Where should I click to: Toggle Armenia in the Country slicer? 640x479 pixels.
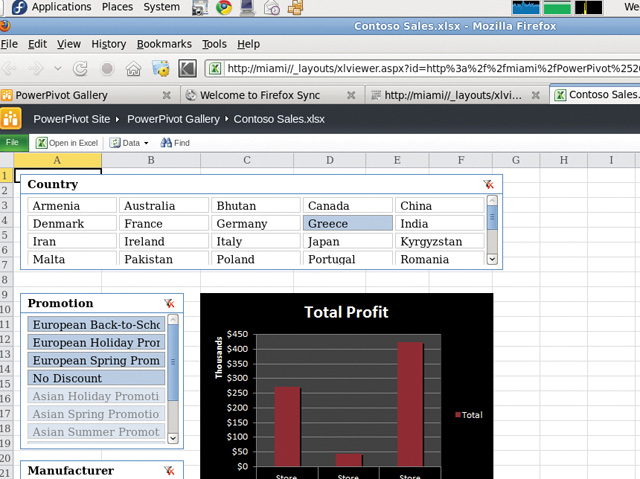72,206
